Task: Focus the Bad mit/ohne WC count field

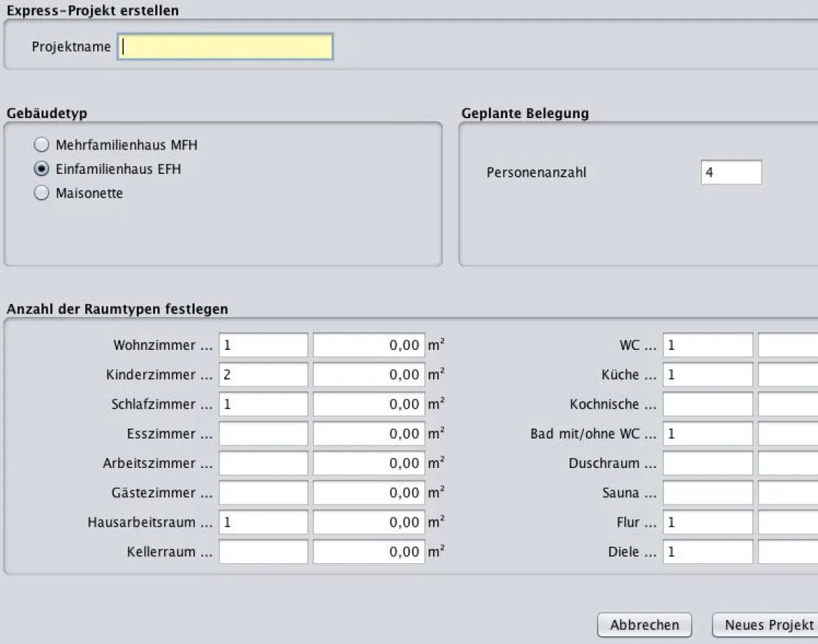Action: point(708,434)
